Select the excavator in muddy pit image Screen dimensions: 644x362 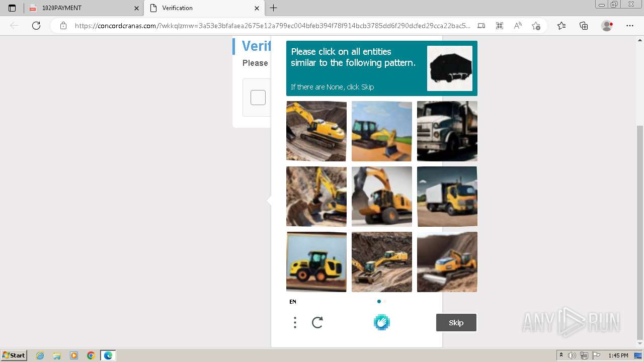click(x=382, y=262)
